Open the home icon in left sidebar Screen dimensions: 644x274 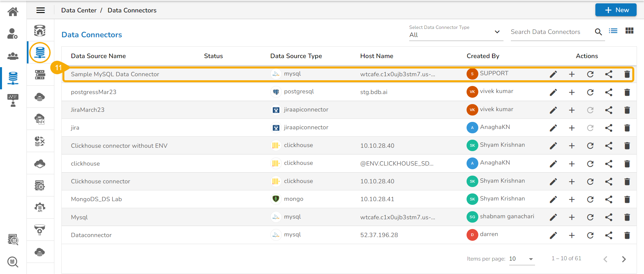tap(13, 12)
